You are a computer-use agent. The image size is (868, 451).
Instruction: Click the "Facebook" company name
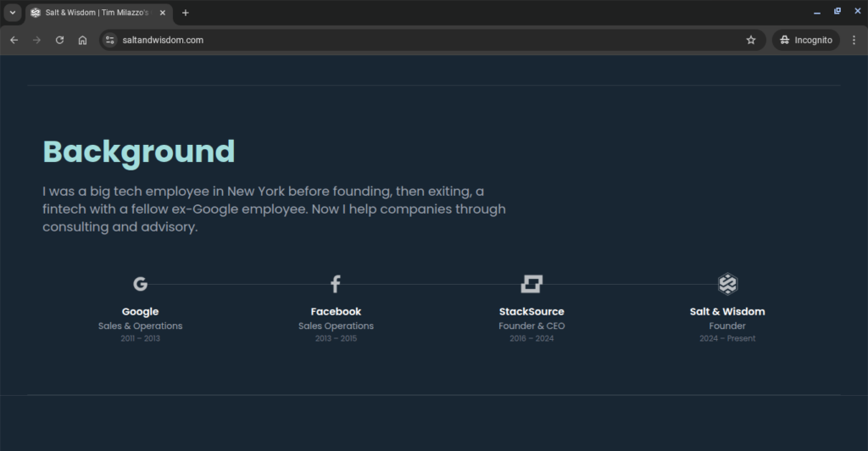pyautogui.click(x=336, y=312)
